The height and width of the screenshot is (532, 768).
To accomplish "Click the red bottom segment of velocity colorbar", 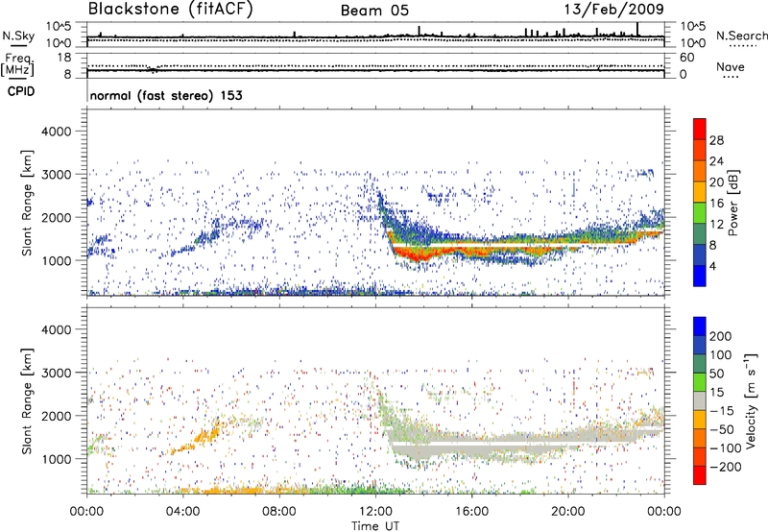I will pos(700,475).
